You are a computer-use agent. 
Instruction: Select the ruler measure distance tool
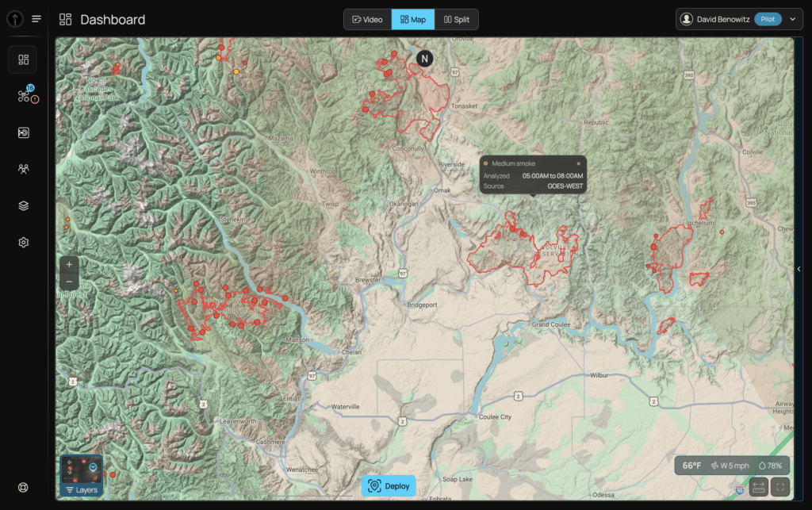click(758, 487)
